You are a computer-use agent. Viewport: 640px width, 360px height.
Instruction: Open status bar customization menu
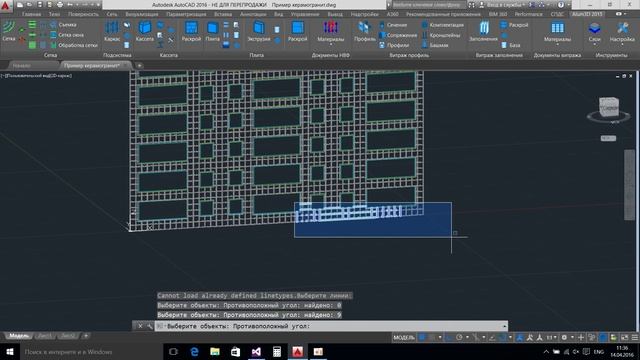(635, 338)
